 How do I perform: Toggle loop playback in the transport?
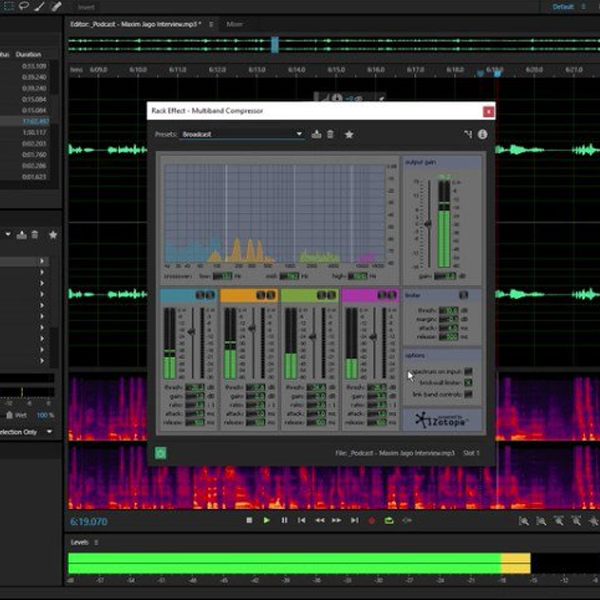pyautogui.click(x=389, y=520)
